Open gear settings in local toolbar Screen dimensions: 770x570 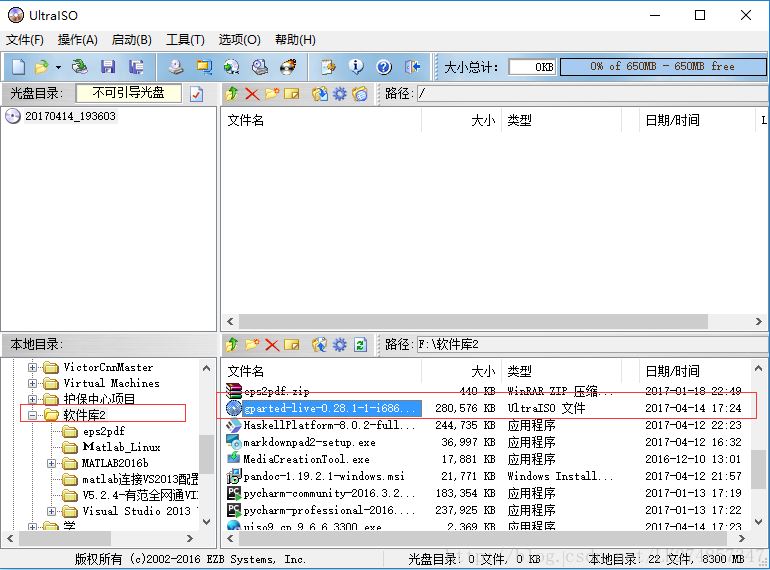pyautogui.click(x=340, y=345)
